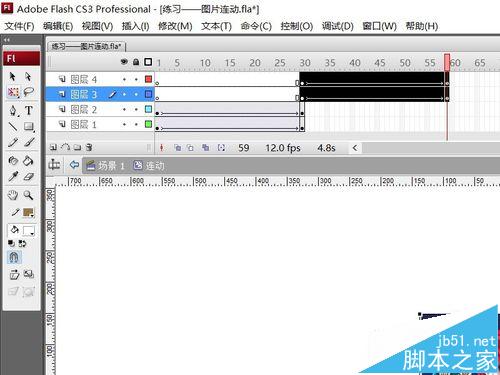Collapse the tools panel double arrow
This screenshot has height=375, width=500.
pos(7,40)
